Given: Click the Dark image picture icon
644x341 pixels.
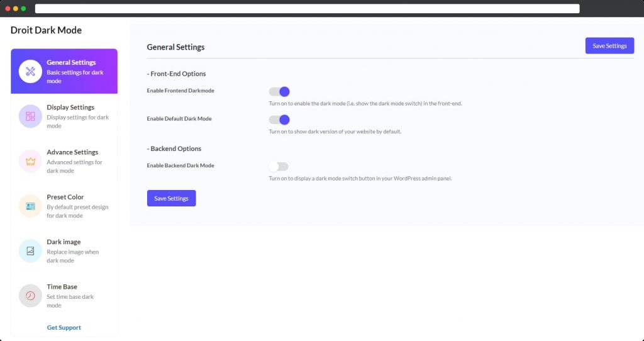Looking at the screenshot, I should click(30, 250).
